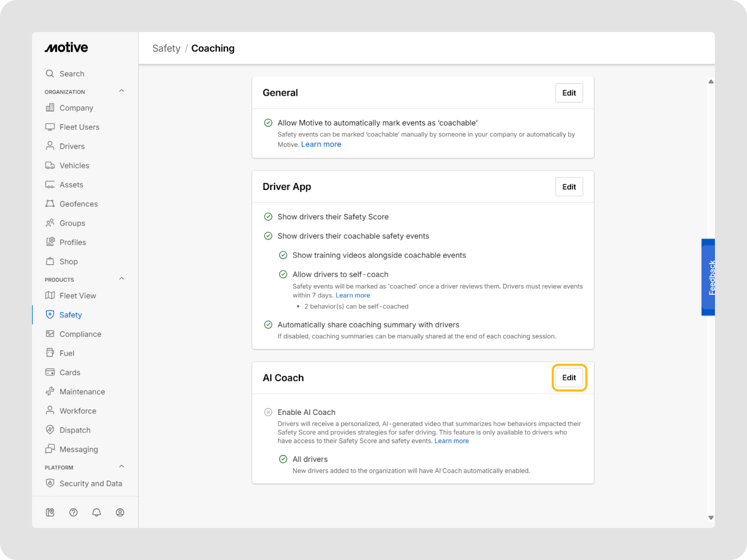Open the user account profile icon

coord(120,512)
